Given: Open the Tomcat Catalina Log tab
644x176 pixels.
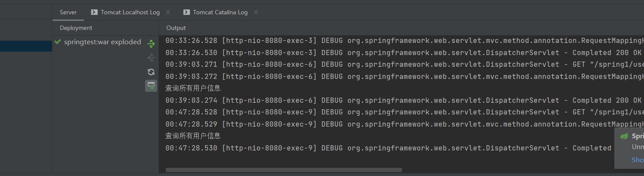Looking at the screenshot, I should pyautogui.click(x=220, y=12).
